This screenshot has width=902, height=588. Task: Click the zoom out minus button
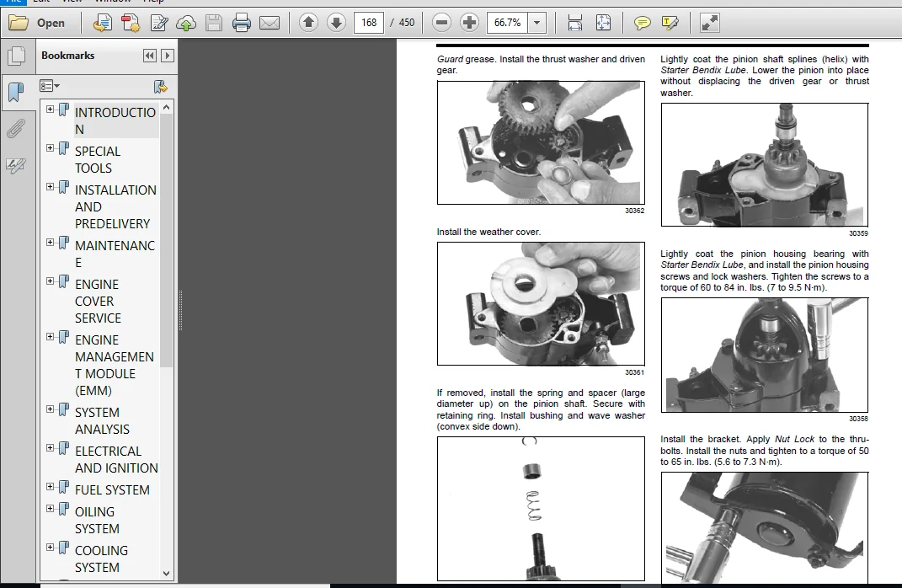pyautogui.click(x=441, y=23)
